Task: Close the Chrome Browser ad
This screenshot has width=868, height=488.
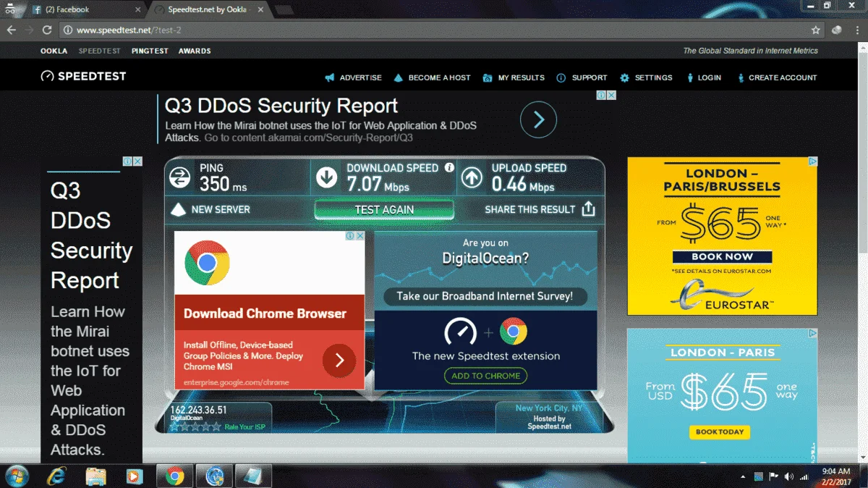Action: click(x=360, y=236)
